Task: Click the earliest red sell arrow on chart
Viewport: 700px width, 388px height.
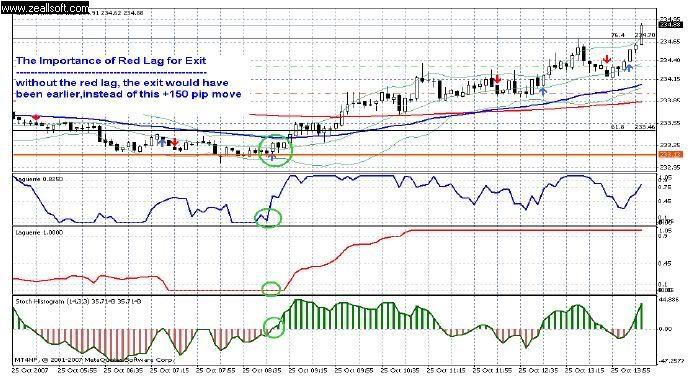Action: pos(36,117)
